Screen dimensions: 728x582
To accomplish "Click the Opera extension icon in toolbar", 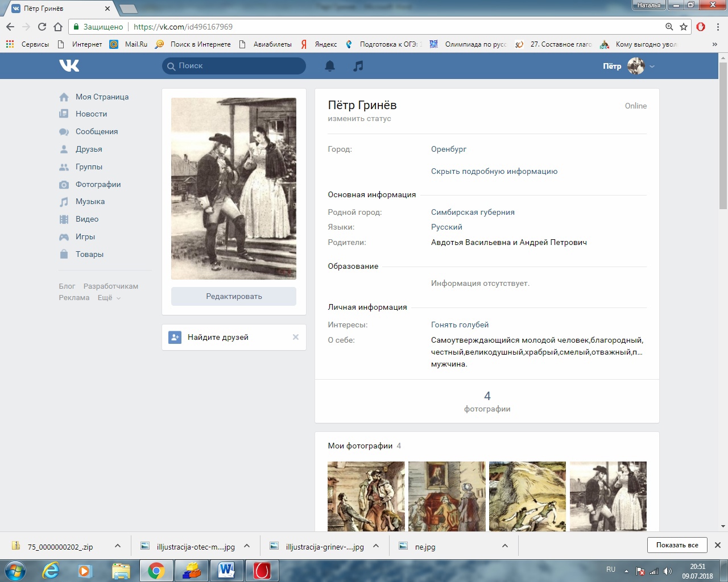I will pos(701,27).
